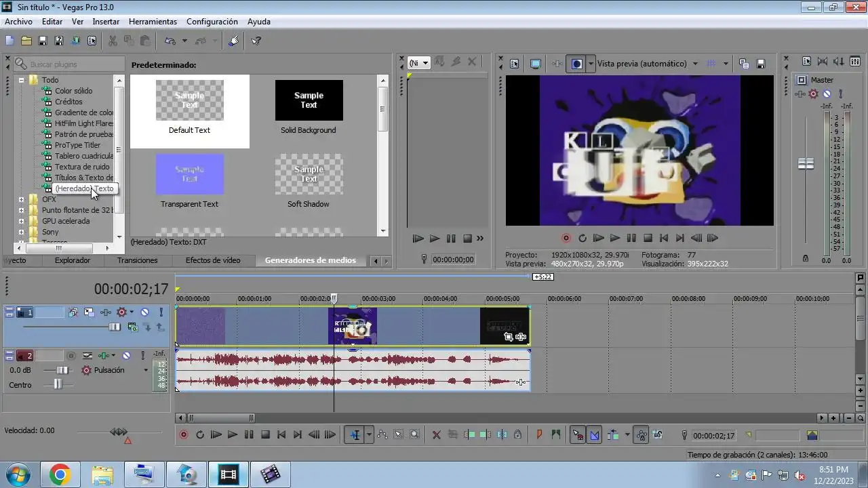The width and height of the screenshot is (868, 488).
Task: Open video preview project properties icon
Action: coord(515,64)
